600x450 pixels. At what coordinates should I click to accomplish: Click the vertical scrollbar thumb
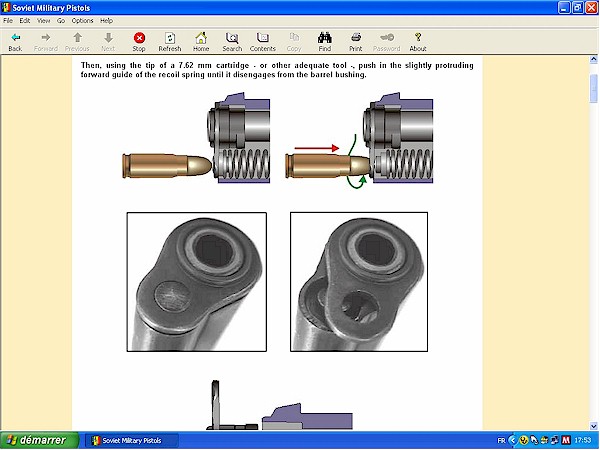pyautogui.click(x=593, y=89)
